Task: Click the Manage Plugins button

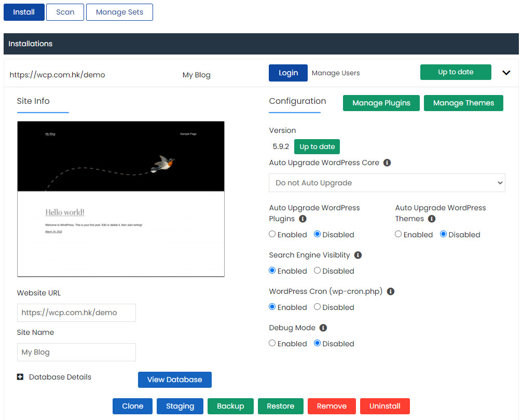Action: (381, 103)
